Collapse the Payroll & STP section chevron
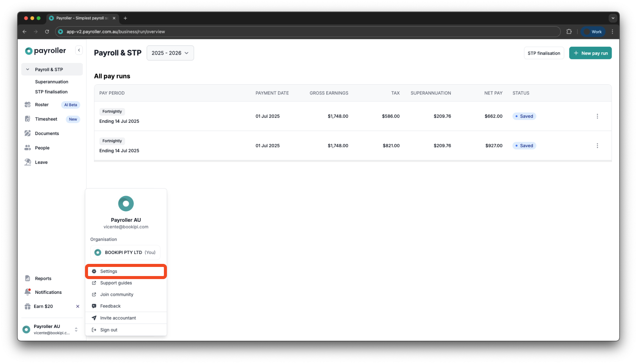The width and height of the screenshot is (637, 364). pos(27,69)
